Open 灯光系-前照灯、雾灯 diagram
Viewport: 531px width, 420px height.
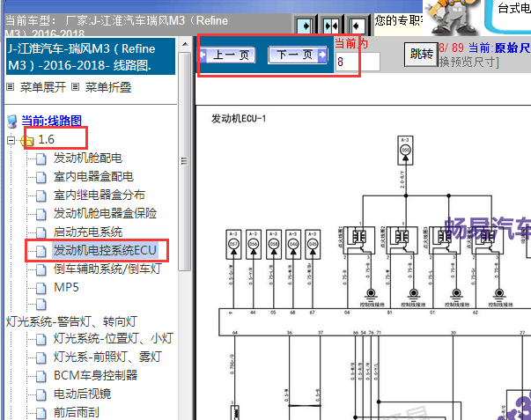(x=107, y=357)
